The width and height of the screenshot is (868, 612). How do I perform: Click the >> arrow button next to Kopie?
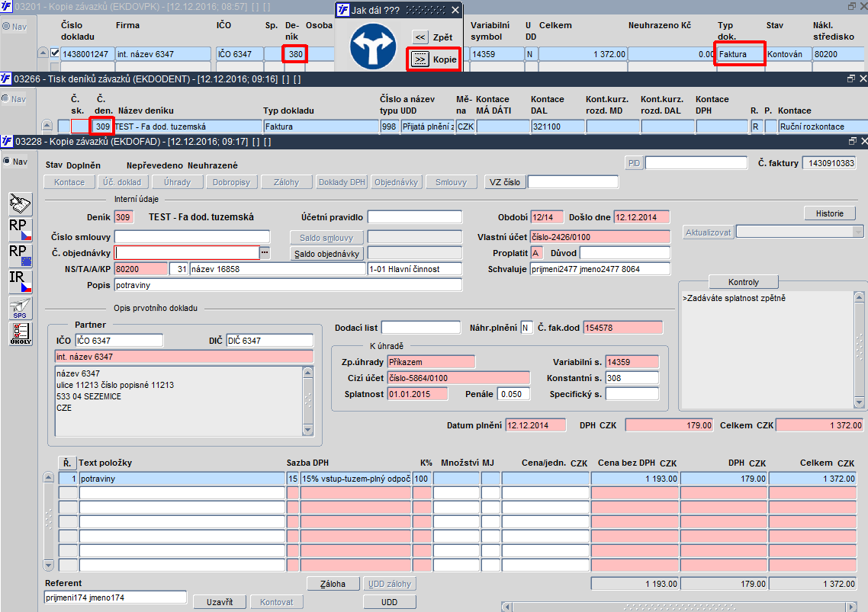pyautogui.click(x=420, y=59)
